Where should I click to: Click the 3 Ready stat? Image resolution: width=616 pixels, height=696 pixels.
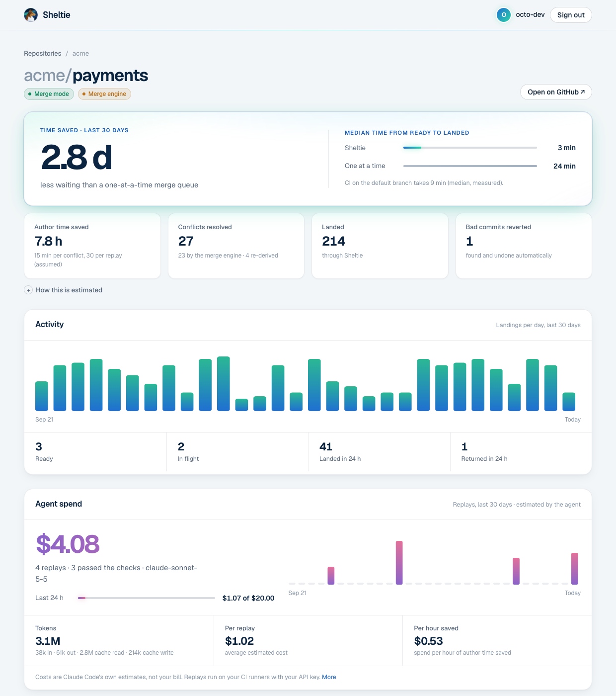(95, 452)
